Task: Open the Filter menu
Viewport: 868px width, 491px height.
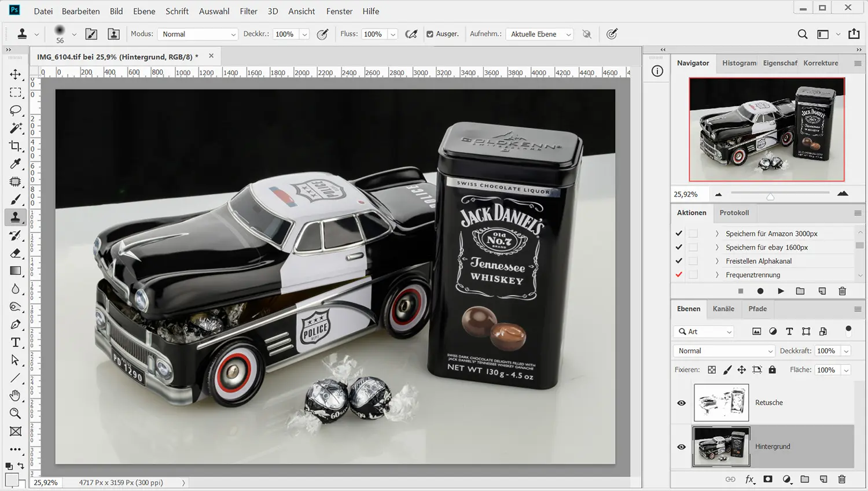Action: click(248, 11)
